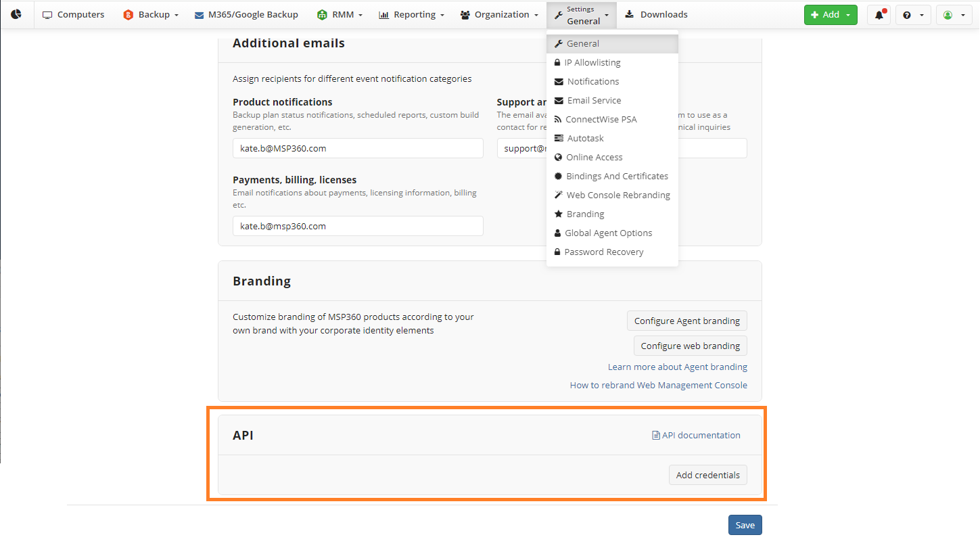The width and height of the screenshot is (980, 554).
Task: Expand the Backup dropdown caret
Action: [177, 15]
